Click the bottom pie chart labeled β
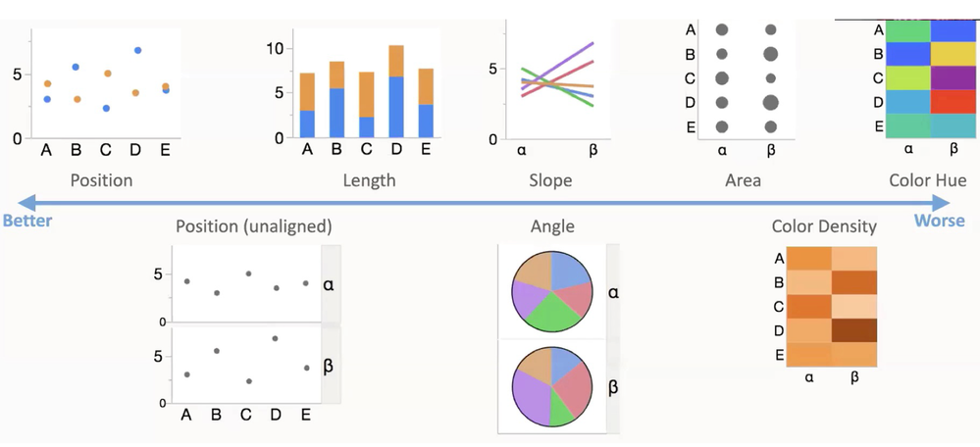This screenshot has width=980, height=447. [x=551, y=386]
